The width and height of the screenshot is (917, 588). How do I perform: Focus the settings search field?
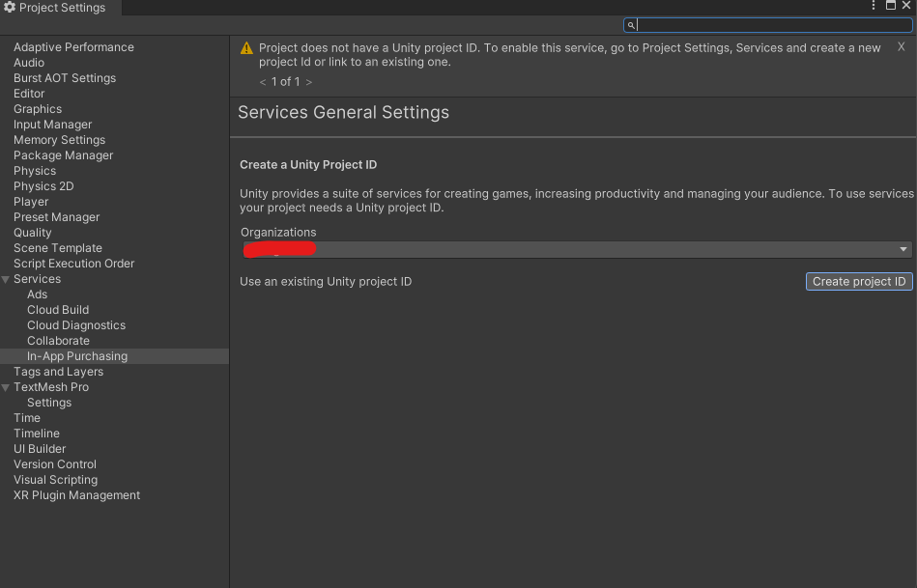[x=768, y=25]
